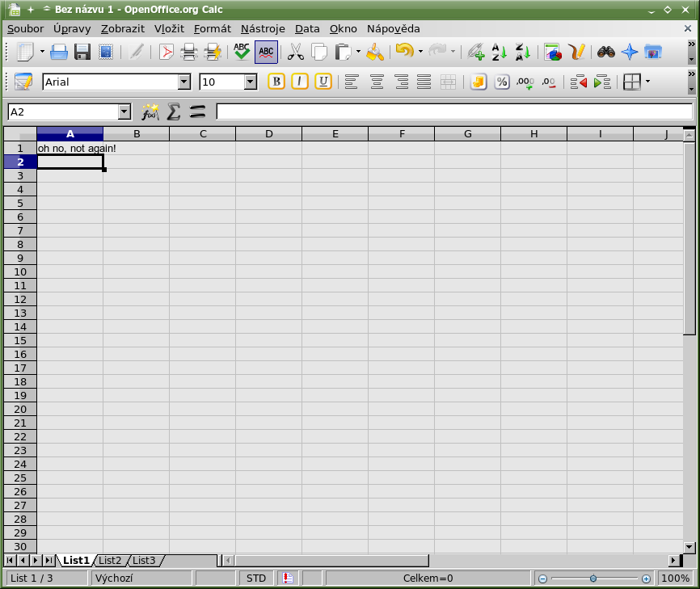Open Page Preview icon
The image size is (700, 589).
pyautogui.click(x=213, y=53)
